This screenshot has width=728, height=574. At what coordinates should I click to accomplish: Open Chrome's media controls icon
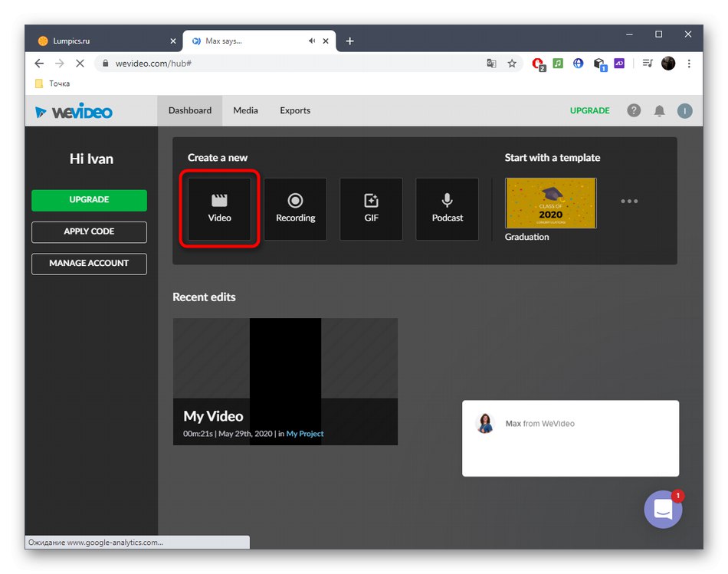coord(647,64)
